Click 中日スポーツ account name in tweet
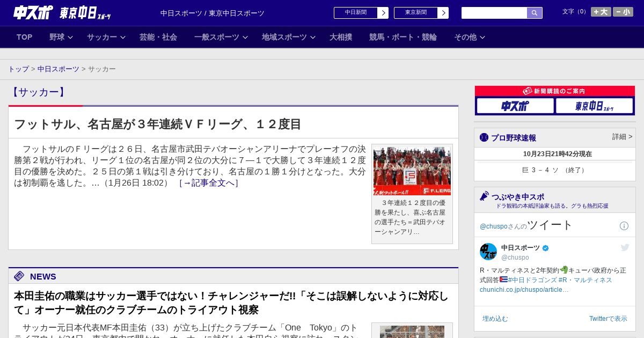 [x=521, y=248]
